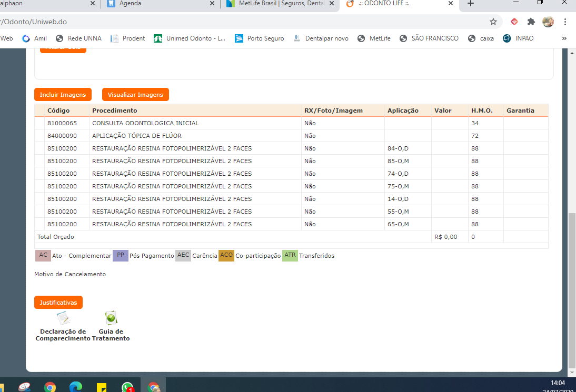Open the Dentalpar novo bookmark

click(321, 38)
